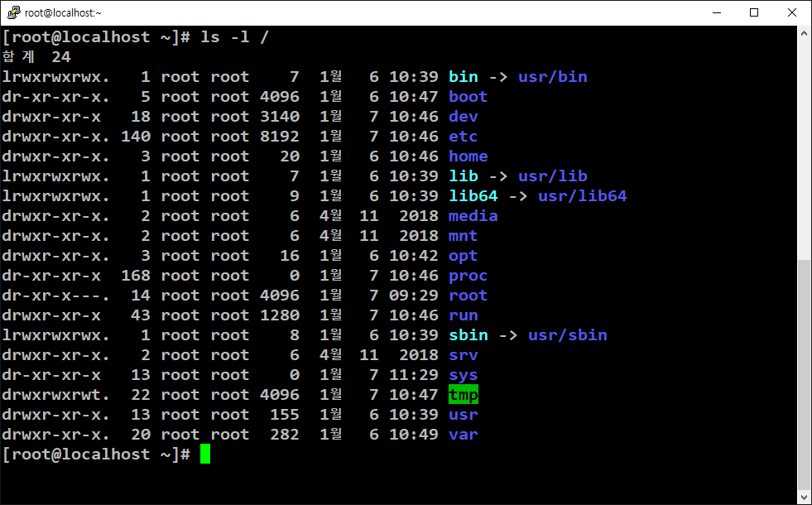Click the 'lib' symlink name
Viewport: 812px width, 505px height.
(463, 176)
